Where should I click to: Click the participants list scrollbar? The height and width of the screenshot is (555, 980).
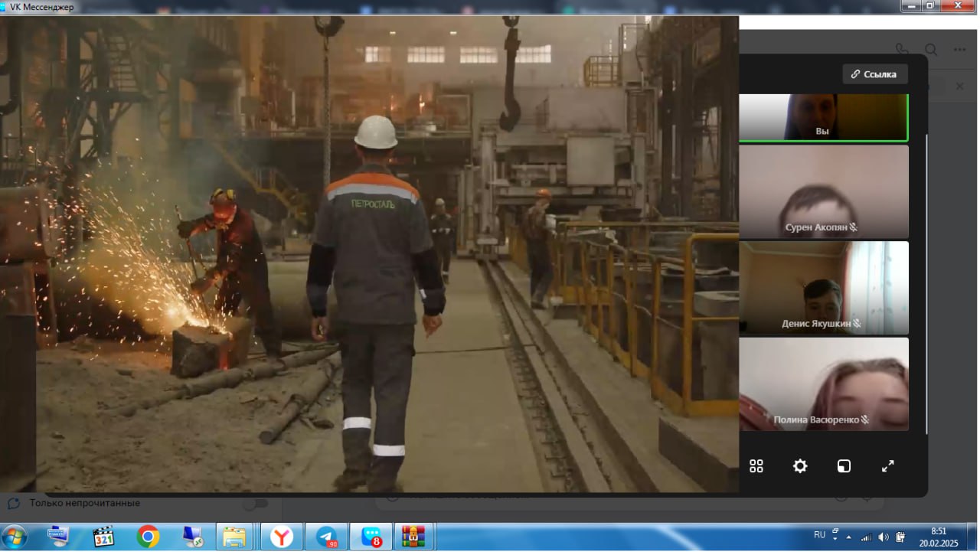927,283
